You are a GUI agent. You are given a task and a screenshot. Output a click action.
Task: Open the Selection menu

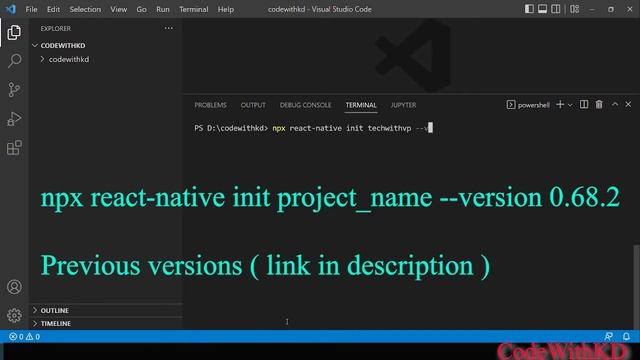click(85, 9)
